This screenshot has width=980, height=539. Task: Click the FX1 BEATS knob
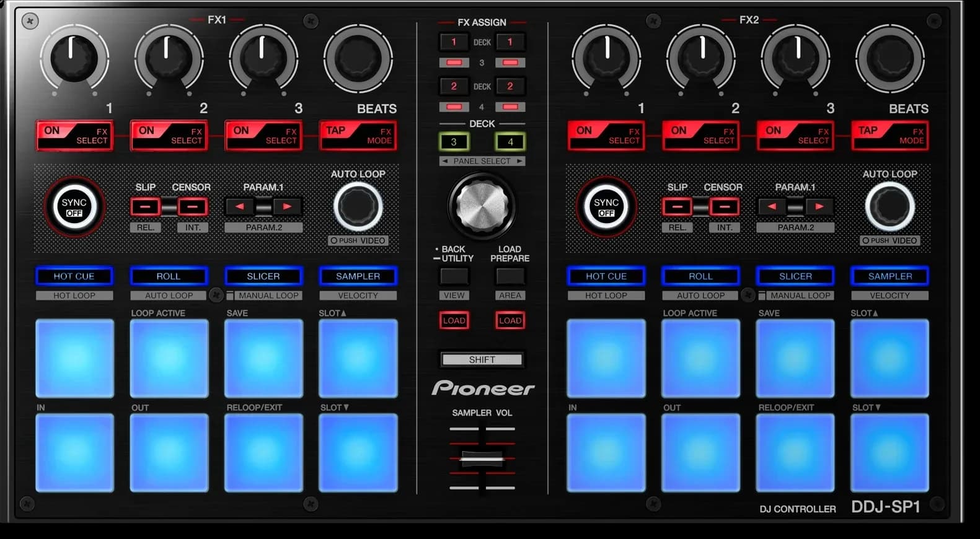click(x=358, y=59)
